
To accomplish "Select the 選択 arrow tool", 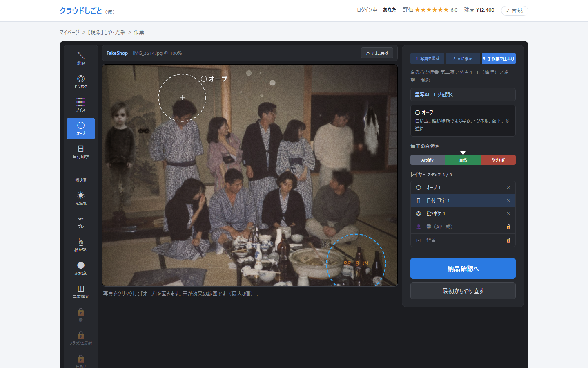I will 81,58.
